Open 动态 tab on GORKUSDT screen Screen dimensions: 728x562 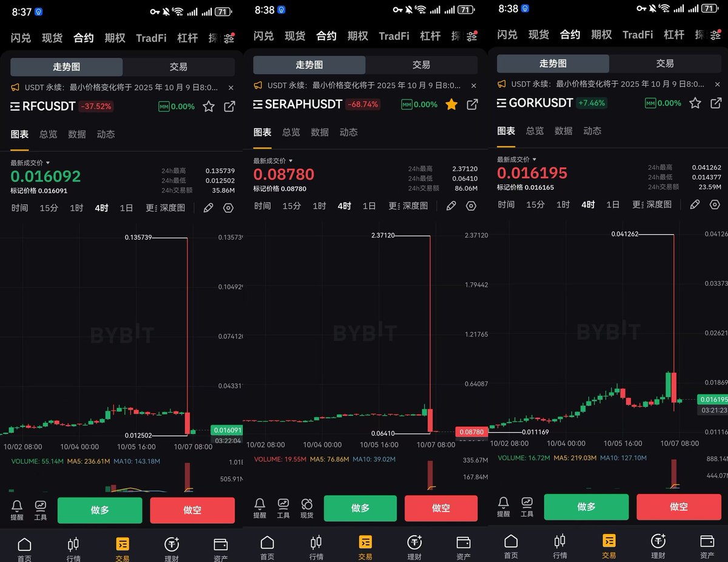point(592,130)
